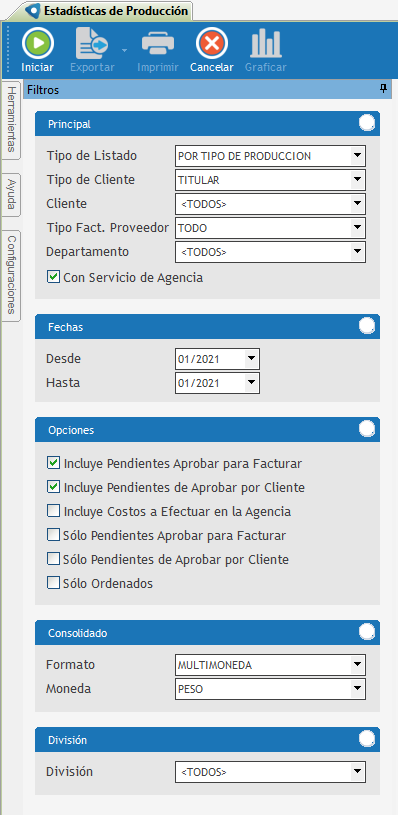Switch to the Configuraciones side tab
Image resolution: width=398 pixels, height=815 pixels.
(11, 276)
